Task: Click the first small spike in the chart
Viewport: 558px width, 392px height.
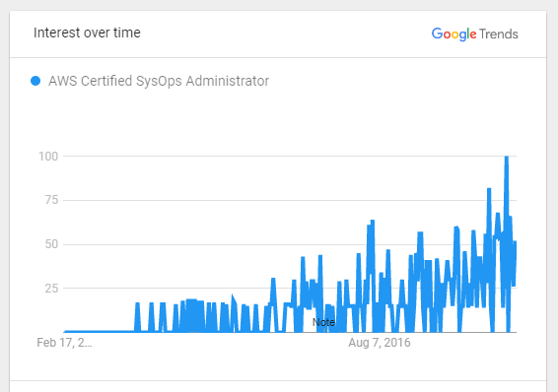Action: coord(137,304)
